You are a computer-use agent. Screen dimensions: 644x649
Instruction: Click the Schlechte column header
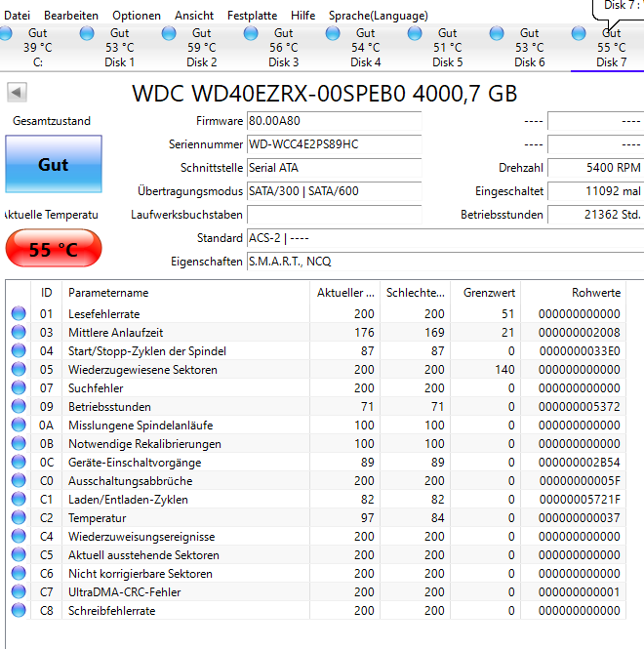click(x=415, y=293)
